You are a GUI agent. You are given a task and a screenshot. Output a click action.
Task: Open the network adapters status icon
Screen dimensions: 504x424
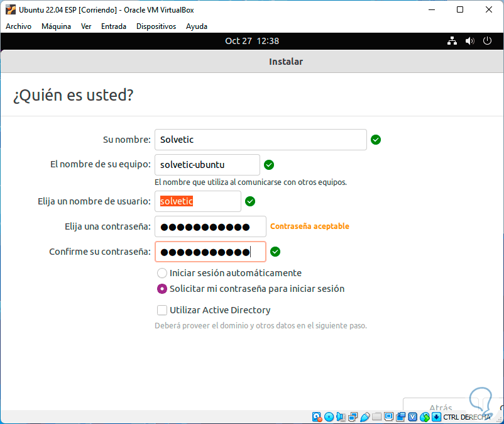pos(353,417)
